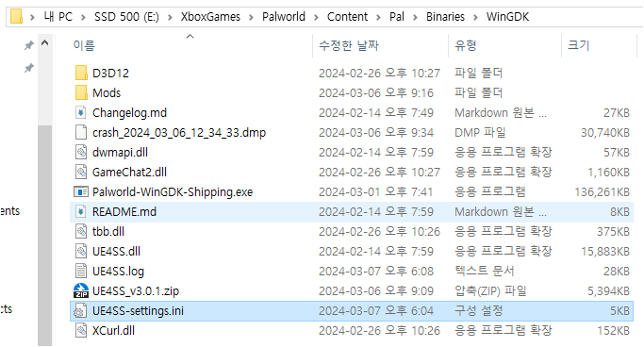Click the README.md file icon
Image resolution: width=644 pixels, height=347 pixels.
point(81,211)
